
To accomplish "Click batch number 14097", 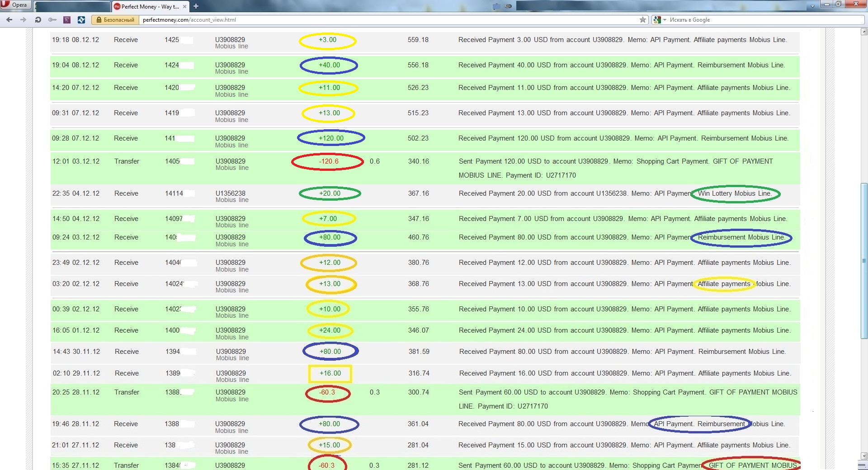I will click(174, 219).
